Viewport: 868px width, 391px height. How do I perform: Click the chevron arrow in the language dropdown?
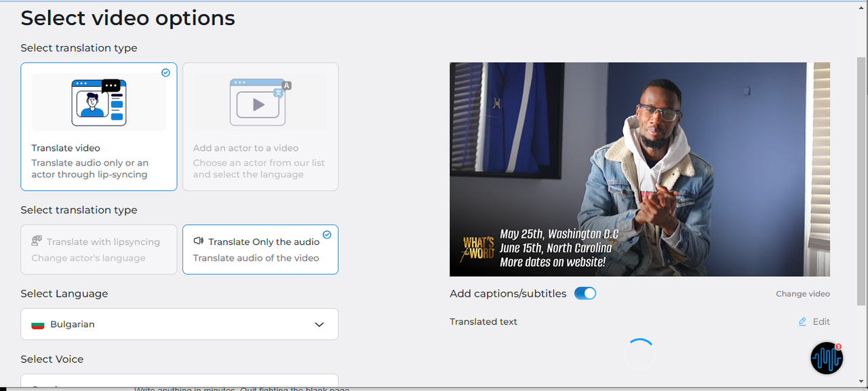(319, 324)
